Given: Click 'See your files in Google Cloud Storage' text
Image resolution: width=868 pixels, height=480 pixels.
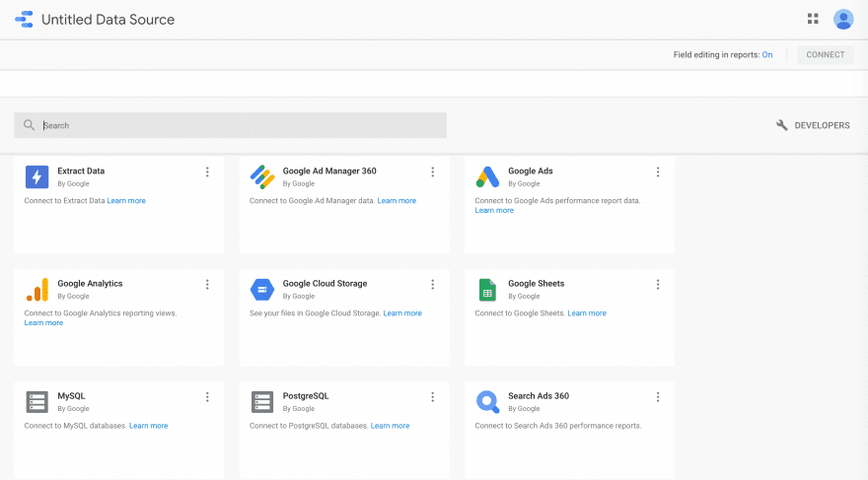Looking at the screenshot, I should (315, 313).
